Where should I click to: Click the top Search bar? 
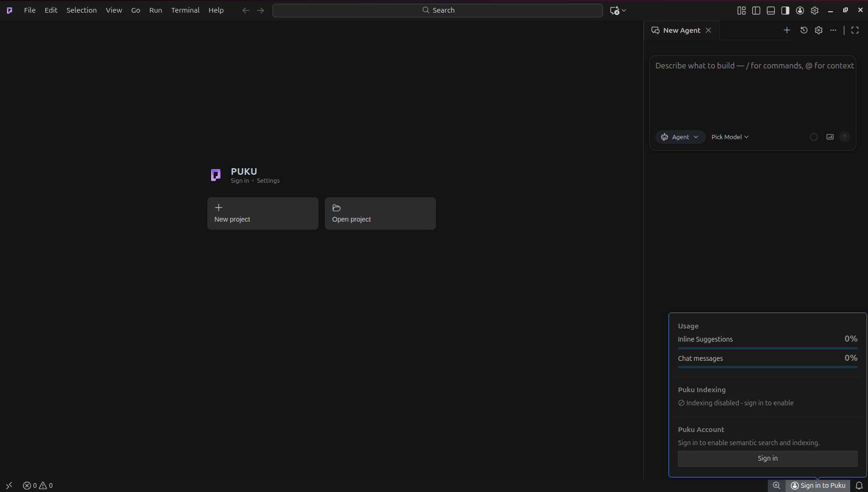tap(437, 10)
